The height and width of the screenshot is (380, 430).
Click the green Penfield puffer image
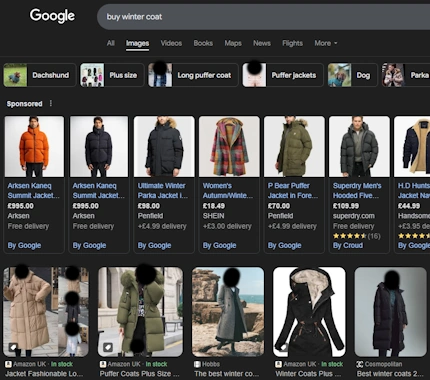[x=294, y=146]
